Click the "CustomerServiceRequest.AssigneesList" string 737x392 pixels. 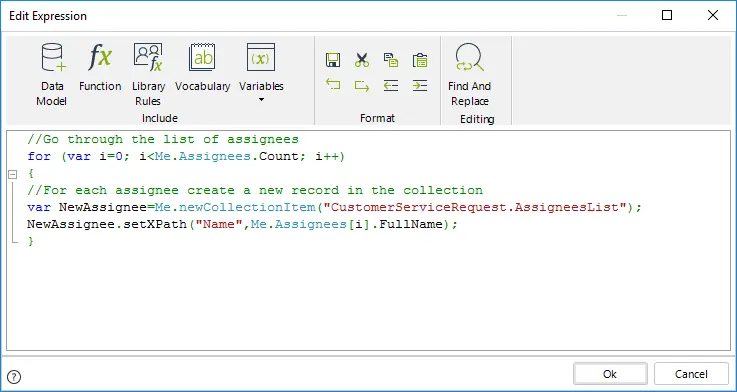(x=475, y=207)
